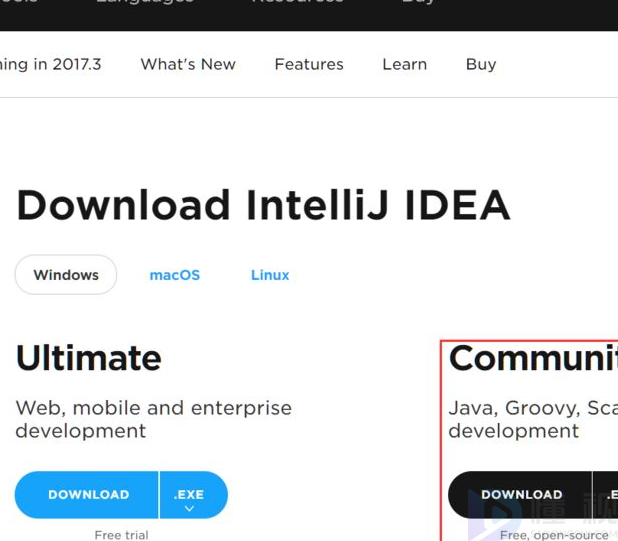Click the Free, open-source caption

tap(554, 535)
